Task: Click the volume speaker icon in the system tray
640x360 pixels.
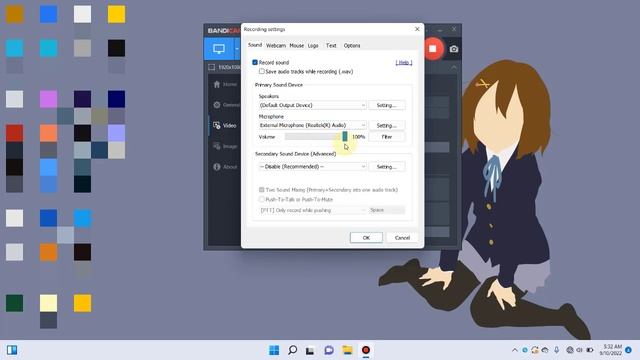Action: click(580, 350)
